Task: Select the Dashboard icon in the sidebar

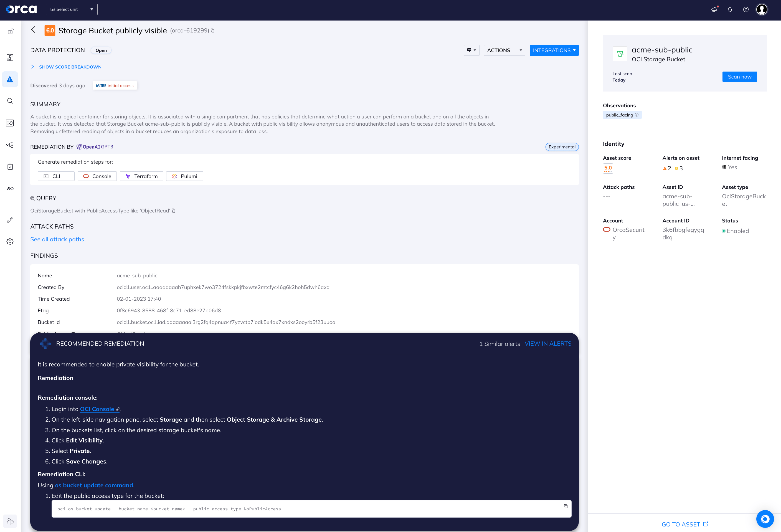Action: tap(10, 57)
